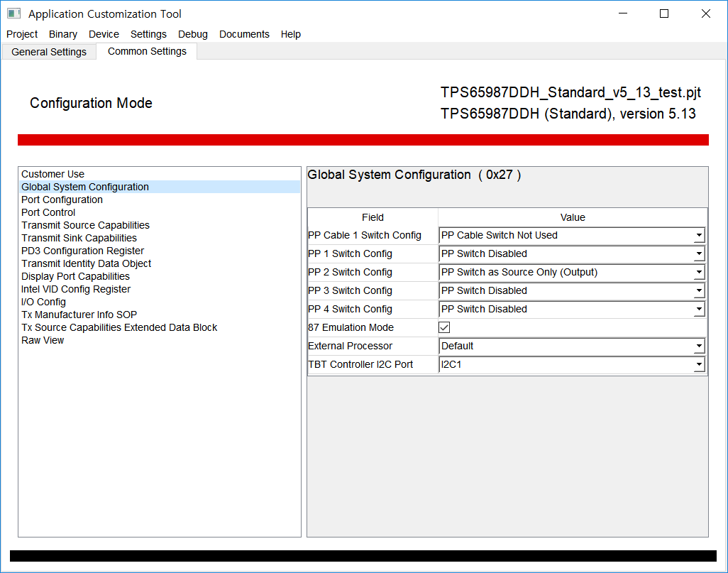Click the TPS65987DDH_Standard_v5_13_test.pjt filename
728x573 pixels.
(x=570, y=92)
